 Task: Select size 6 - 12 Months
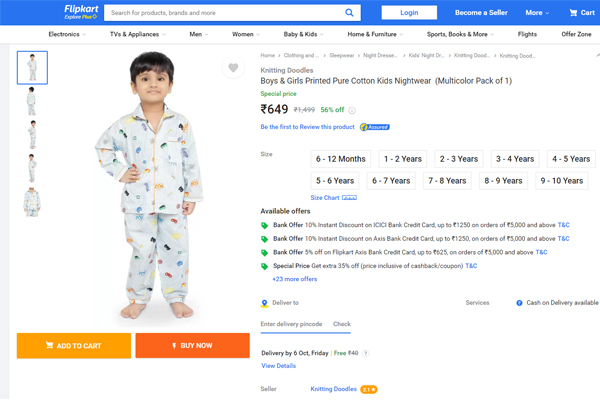[340, 159]
